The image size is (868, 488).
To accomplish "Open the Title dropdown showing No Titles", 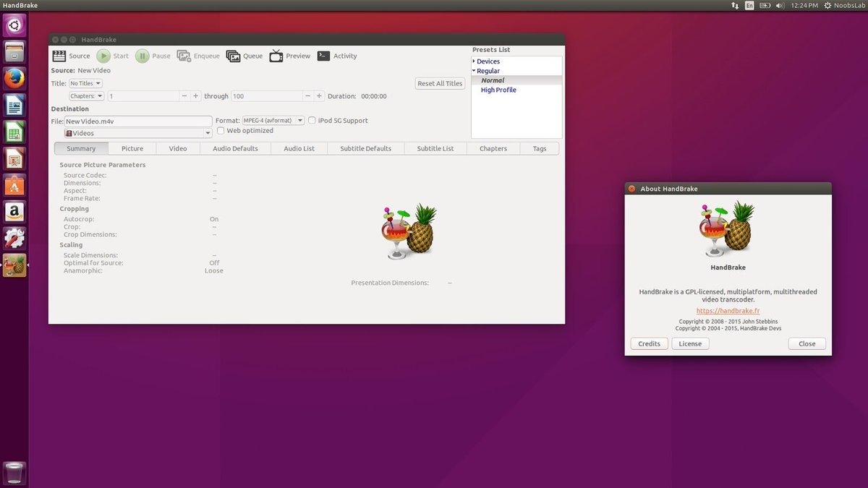I will [85, 84].
